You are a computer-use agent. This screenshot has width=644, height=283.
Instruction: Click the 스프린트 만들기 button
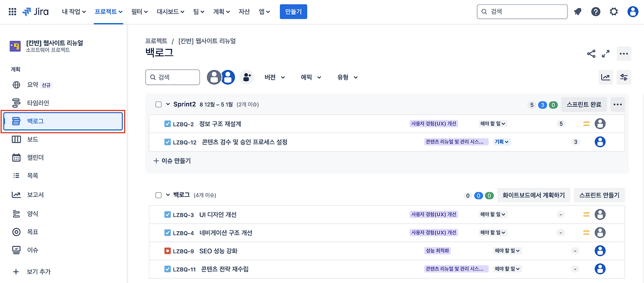click(599, 195)
